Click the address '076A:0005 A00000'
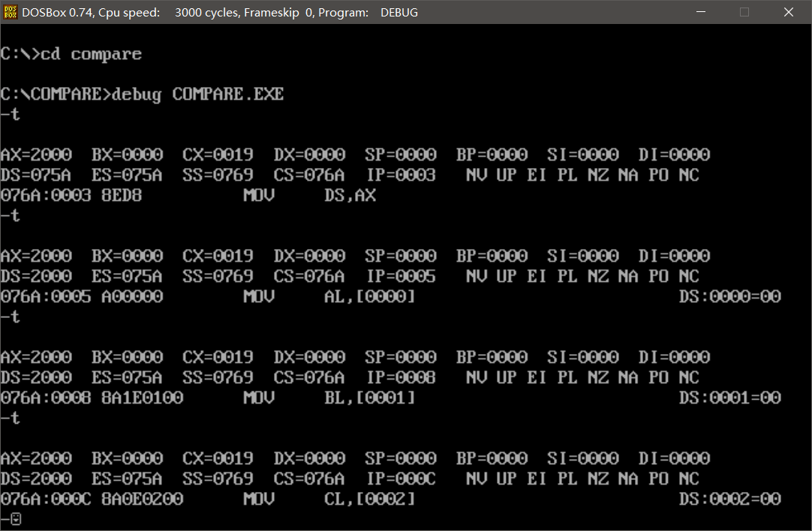Screen dimensions: 812x531 tap(81, 296)
